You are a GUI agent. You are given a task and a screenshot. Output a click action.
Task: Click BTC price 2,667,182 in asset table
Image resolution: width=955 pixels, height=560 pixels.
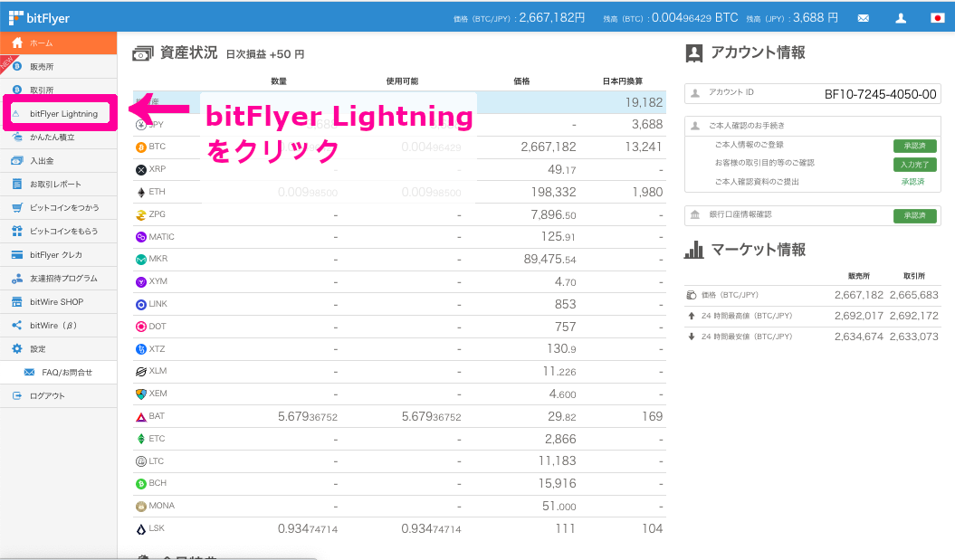pyautogui.click(x=549, y=147)
